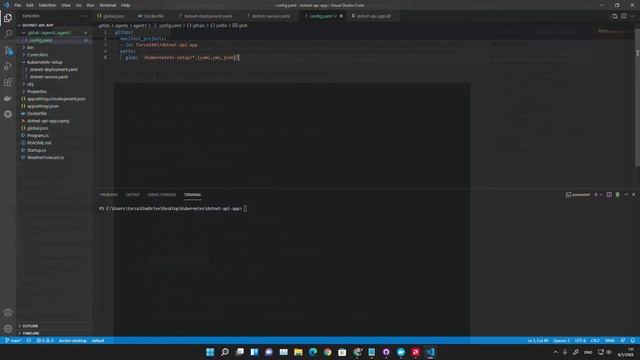The image size is (640, 360).
Task: Open the Manage gear icon
Action: [8, 329]
